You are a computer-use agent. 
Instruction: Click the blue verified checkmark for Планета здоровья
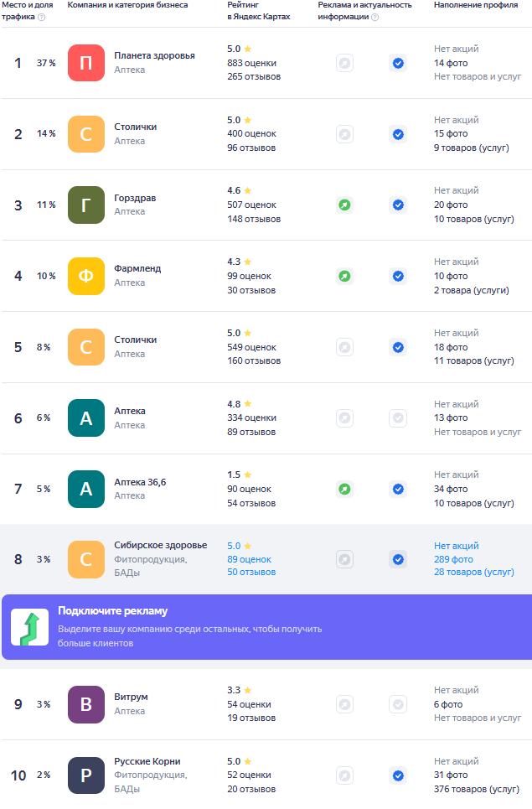[x=398, y=63]
